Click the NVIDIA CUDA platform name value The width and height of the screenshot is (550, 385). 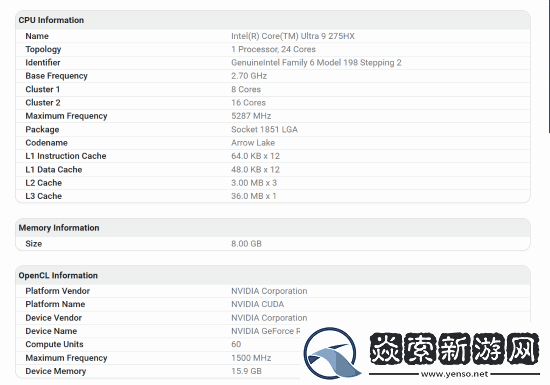[x=257, y=304]
